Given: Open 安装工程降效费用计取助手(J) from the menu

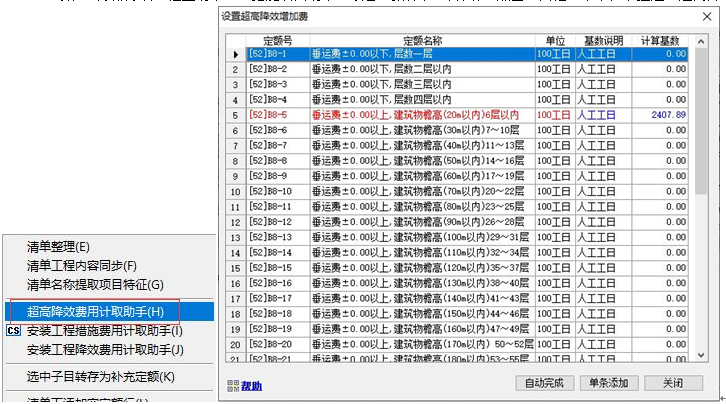Looking at the screenshot, I should coord(106,349).
